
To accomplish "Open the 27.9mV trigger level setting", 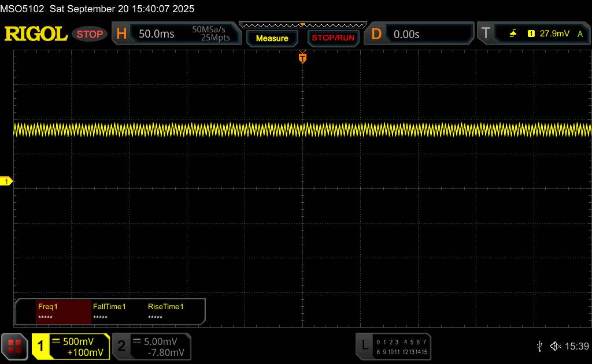I will (x=554, y=34).
